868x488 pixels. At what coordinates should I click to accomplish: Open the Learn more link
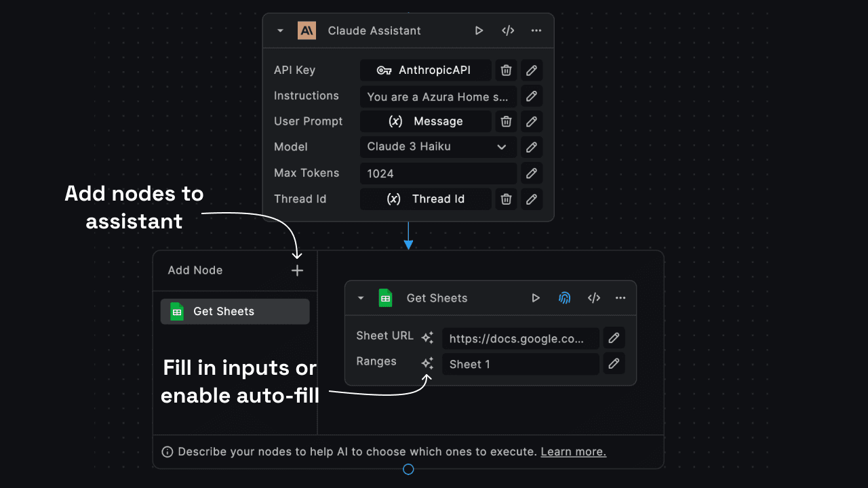(x=573, y=451)
